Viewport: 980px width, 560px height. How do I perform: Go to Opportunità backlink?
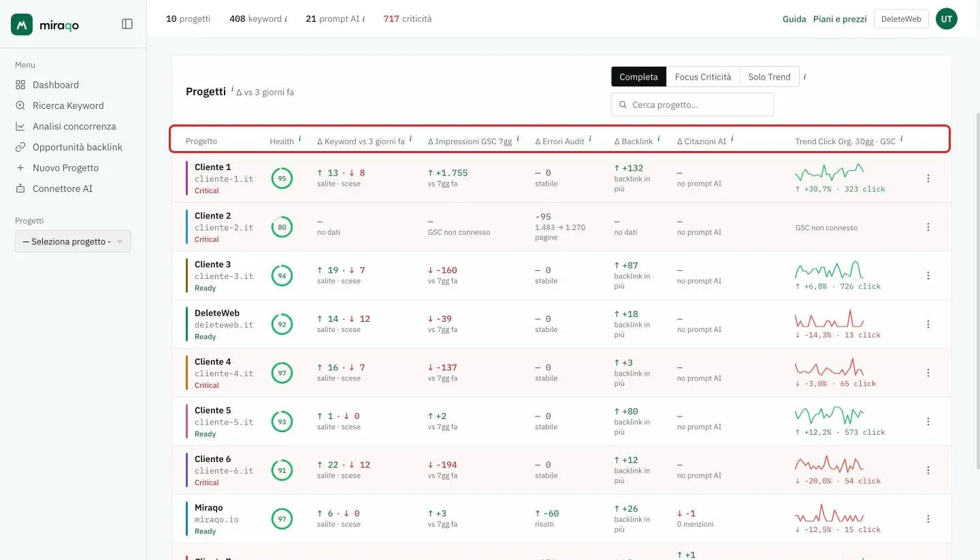point(78,147)
